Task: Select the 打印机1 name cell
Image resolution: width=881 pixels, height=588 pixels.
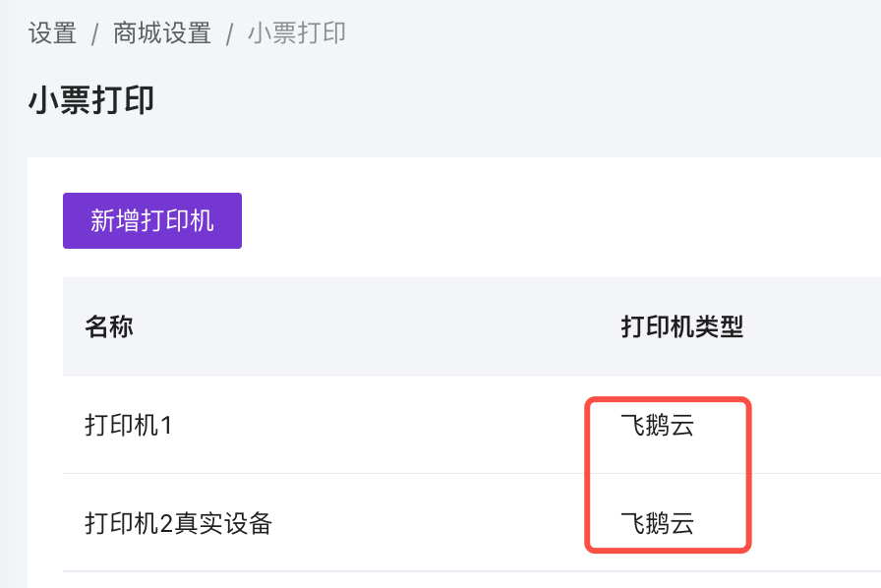Action: [x=130, y=426]
